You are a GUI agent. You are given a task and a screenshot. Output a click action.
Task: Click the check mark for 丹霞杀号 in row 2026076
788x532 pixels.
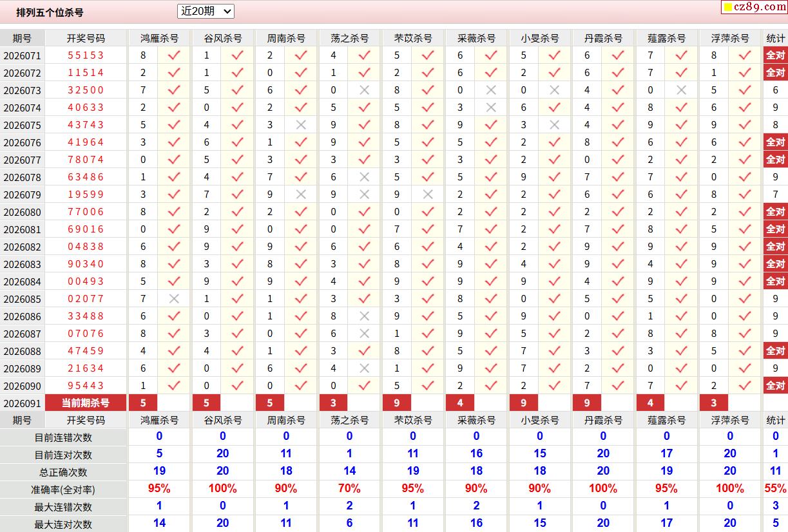pos(618,142)
